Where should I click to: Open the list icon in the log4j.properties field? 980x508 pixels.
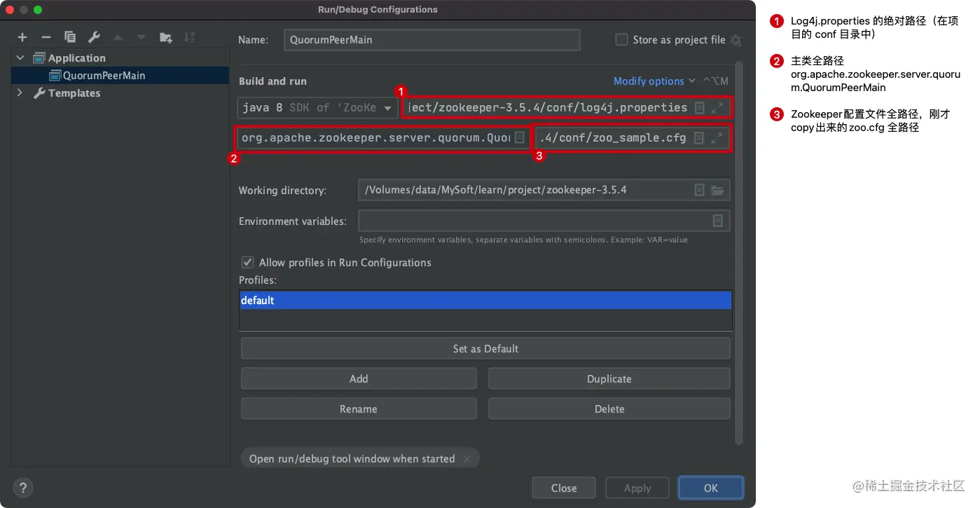699,108
